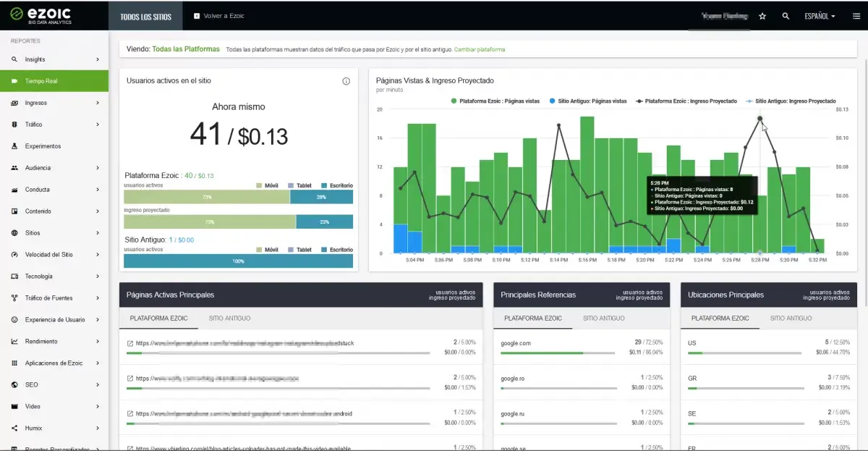
Task: Switch to Sitio Antiguo tab in Páginas Activas
Action: (229, 318)
